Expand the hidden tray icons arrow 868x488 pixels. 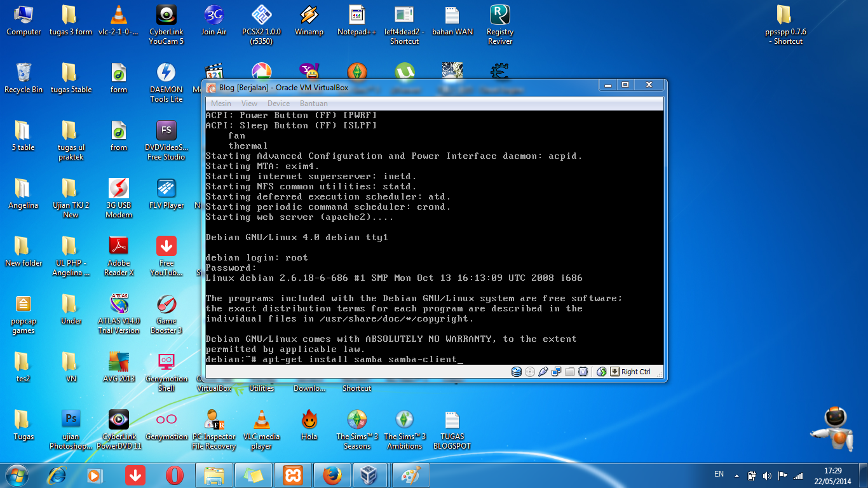(x=736, y=475)
